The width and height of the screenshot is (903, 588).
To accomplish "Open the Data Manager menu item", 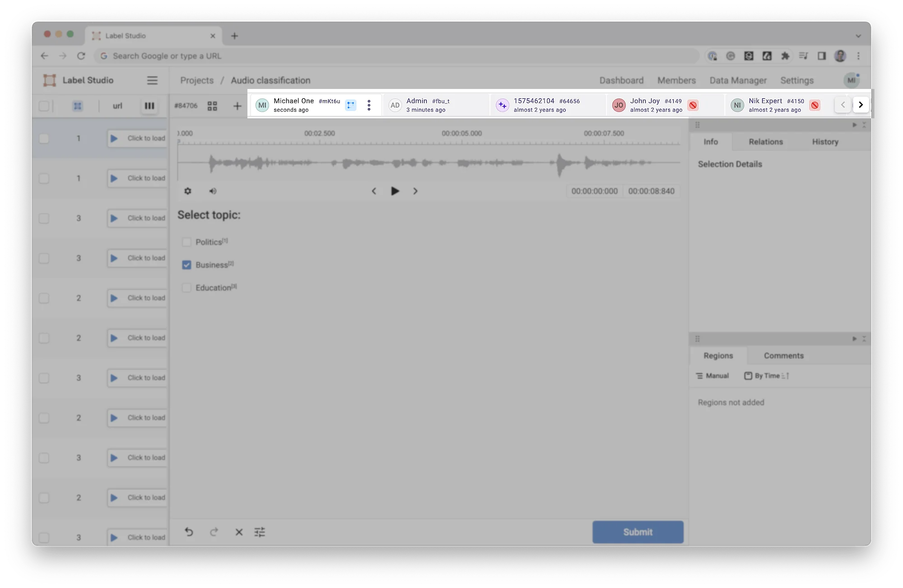I will [738, 80].
